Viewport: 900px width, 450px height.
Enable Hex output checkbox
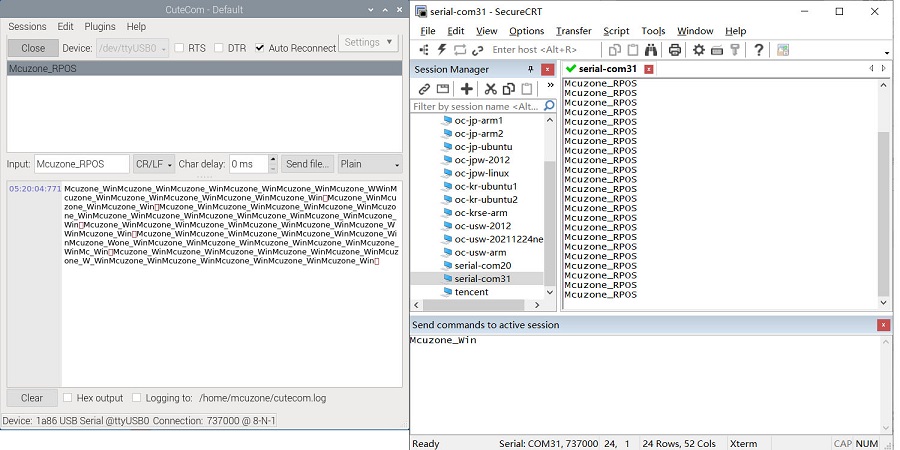[68, 398]
